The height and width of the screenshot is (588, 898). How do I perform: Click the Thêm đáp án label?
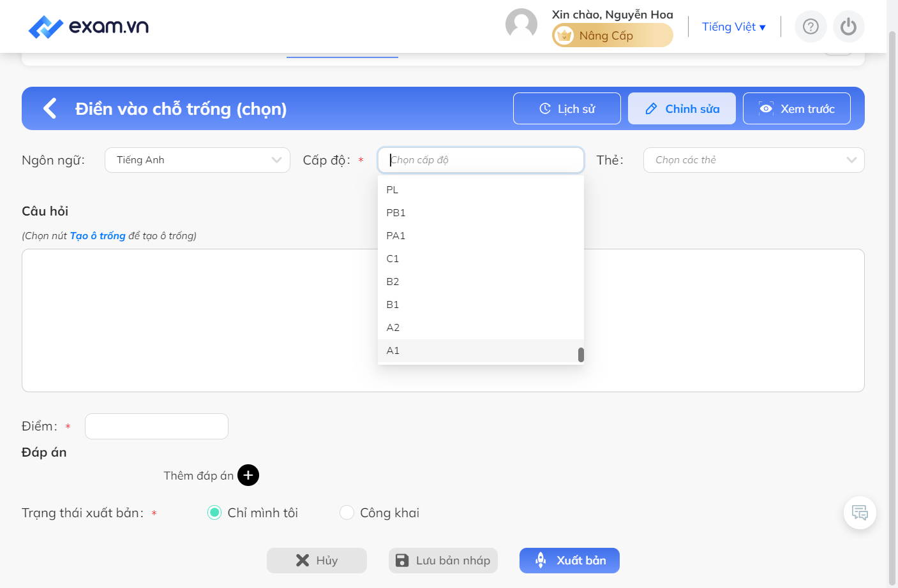(198, 476)
